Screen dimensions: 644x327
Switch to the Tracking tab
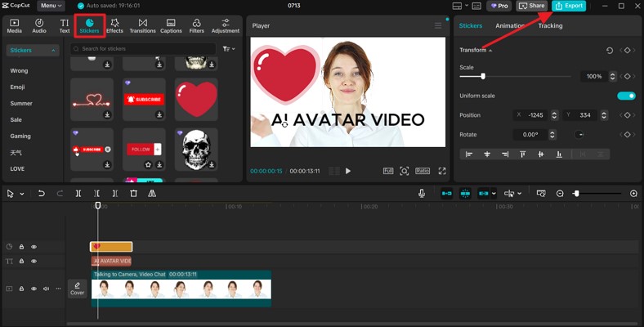[x=550, y=25]
